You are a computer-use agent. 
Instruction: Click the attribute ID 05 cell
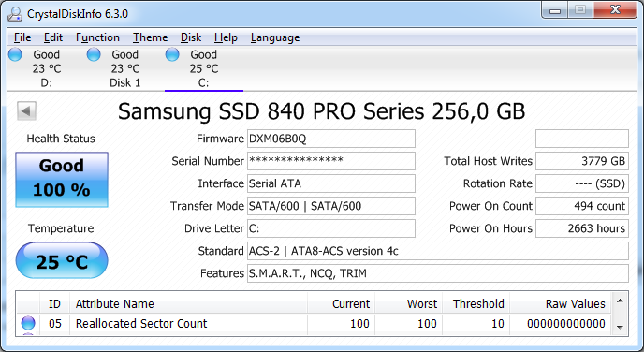pos(55,324)
